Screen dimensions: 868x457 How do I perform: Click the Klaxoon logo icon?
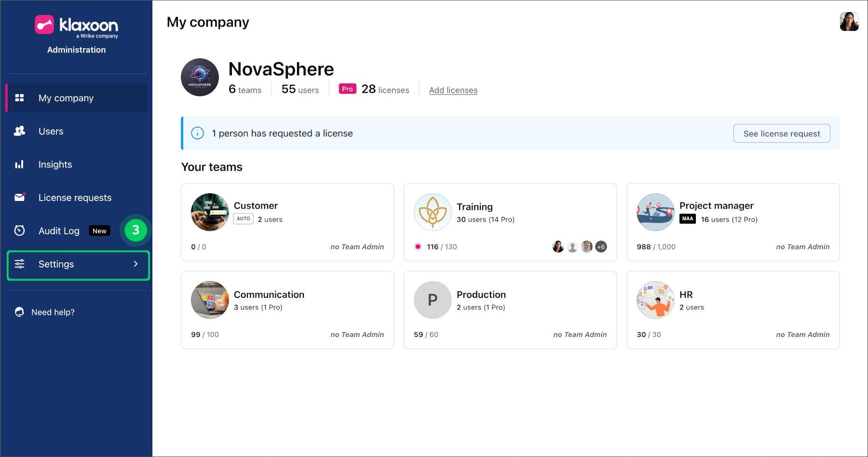tap(44, 25)
